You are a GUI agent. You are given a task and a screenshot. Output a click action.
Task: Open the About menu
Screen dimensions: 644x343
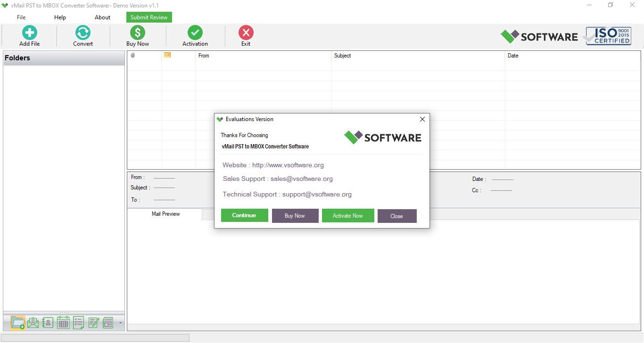pos(102,17)
